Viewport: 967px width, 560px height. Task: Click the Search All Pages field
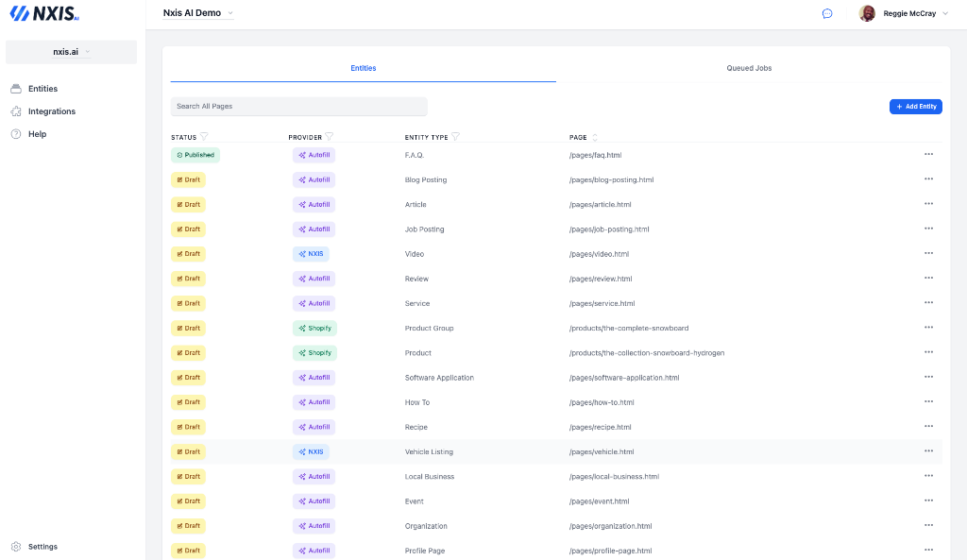[298, 106]
